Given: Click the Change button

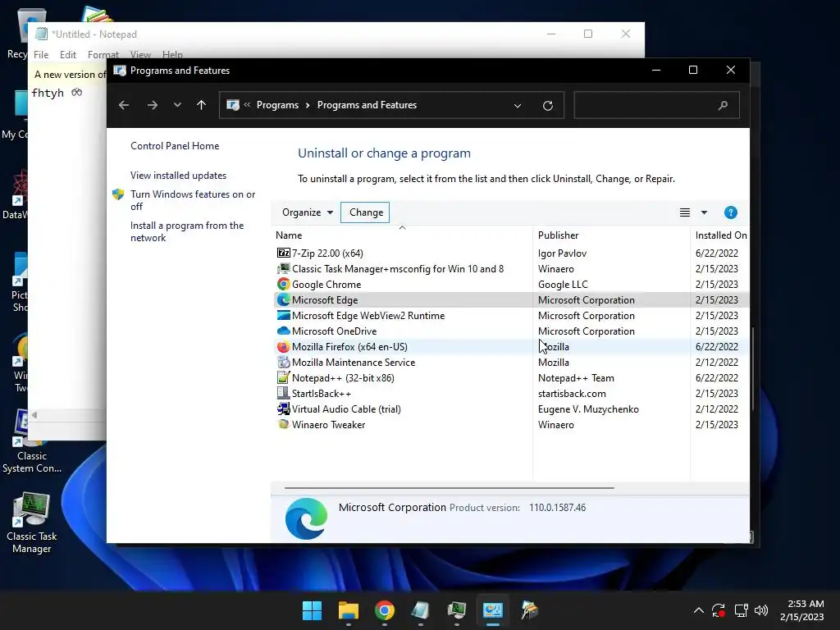Looking at the screenshot, I should [x=365, y=212].
